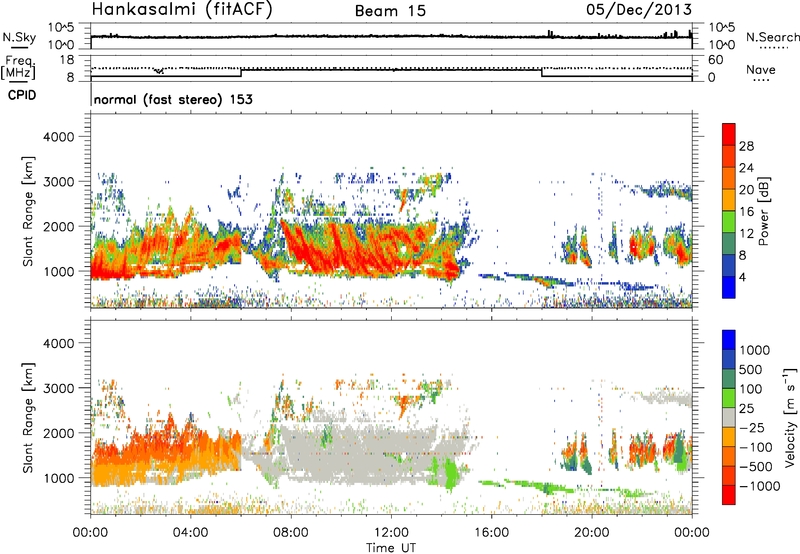
Task: Click the velocity colorbar value 1000
Action: [755, 350]
